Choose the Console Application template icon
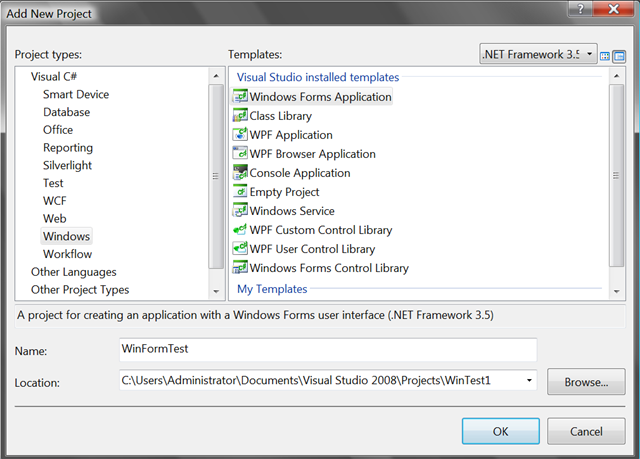The height and width of the screenshot is (459, 640). pos(240,173)
